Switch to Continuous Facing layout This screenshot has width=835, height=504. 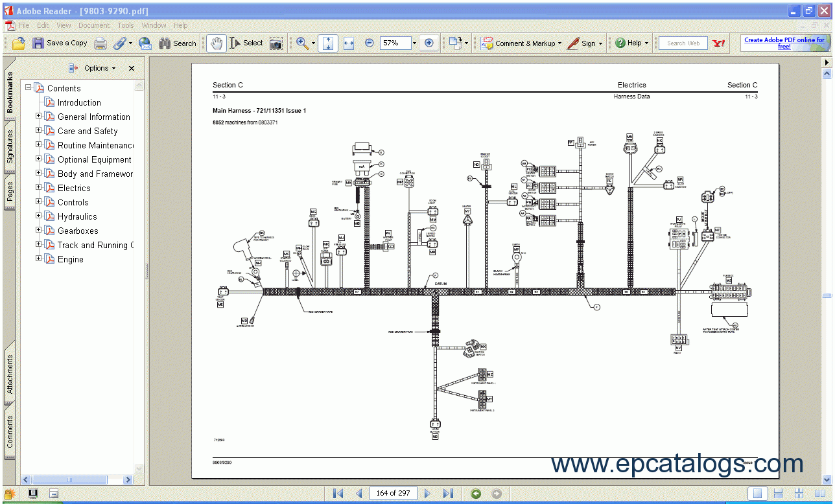pos(800,494)
